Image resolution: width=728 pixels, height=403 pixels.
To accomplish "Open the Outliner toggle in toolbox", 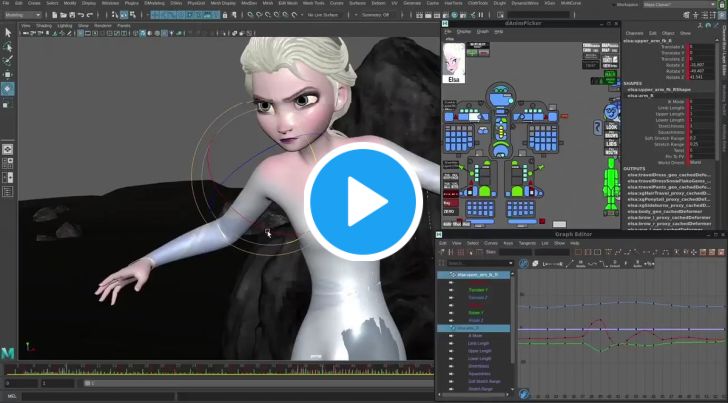I will click(x=8, y=191).
